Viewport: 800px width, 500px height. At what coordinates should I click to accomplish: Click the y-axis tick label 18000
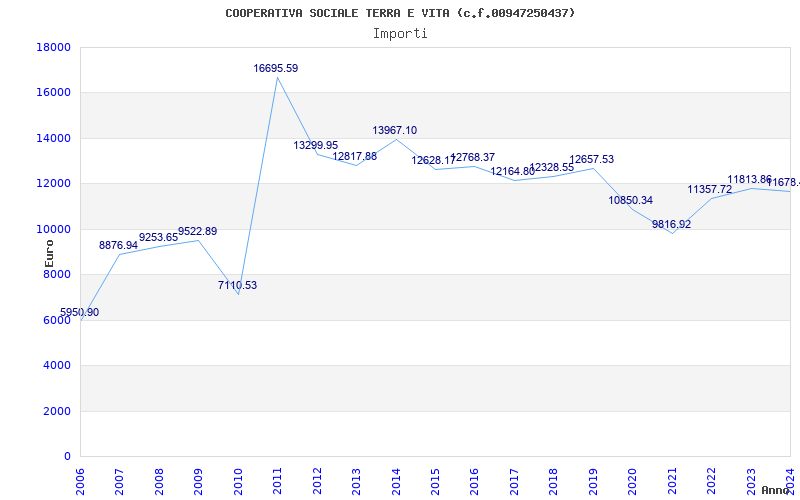tap(53, 47)
